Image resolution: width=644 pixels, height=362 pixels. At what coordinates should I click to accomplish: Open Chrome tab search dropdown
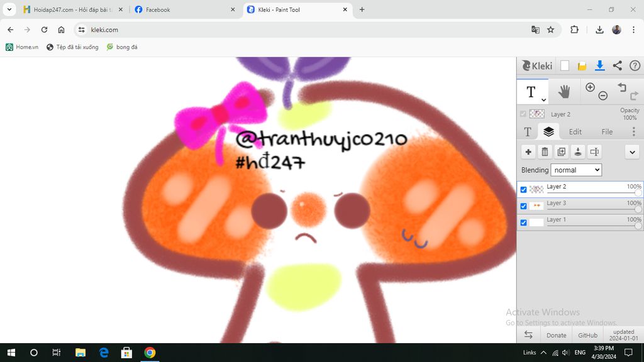click(x=9, y=9)
